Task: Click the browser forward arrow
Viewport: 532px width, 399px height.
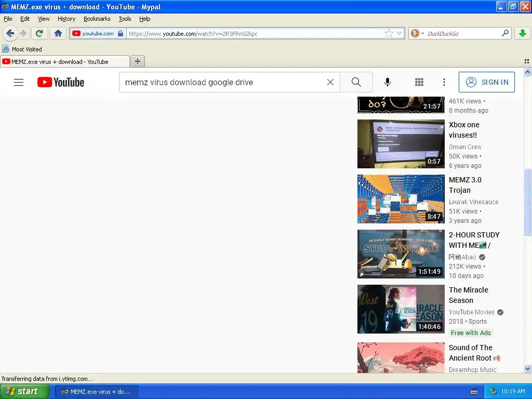Action: [x=23, y=33]
